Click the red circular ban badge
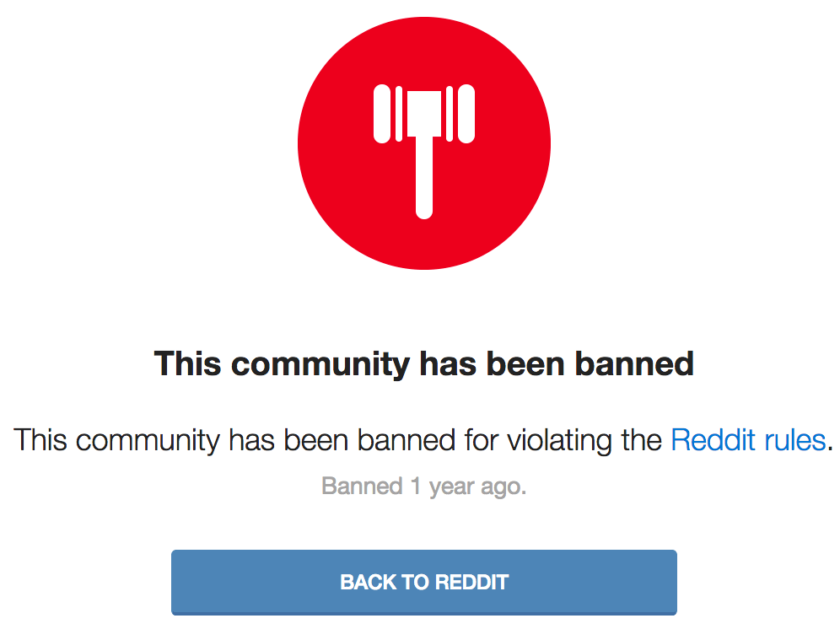 tap(423, 143)
